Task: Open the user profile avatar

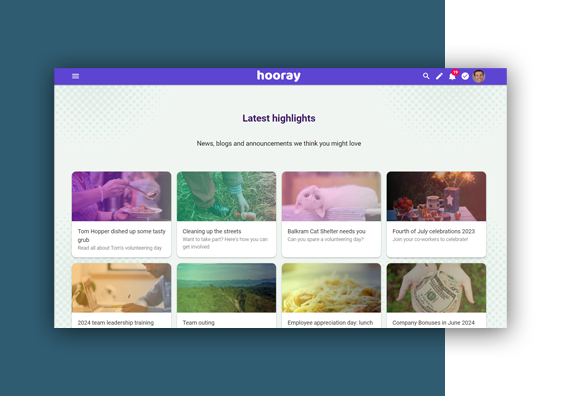Action: click(479, 76)
